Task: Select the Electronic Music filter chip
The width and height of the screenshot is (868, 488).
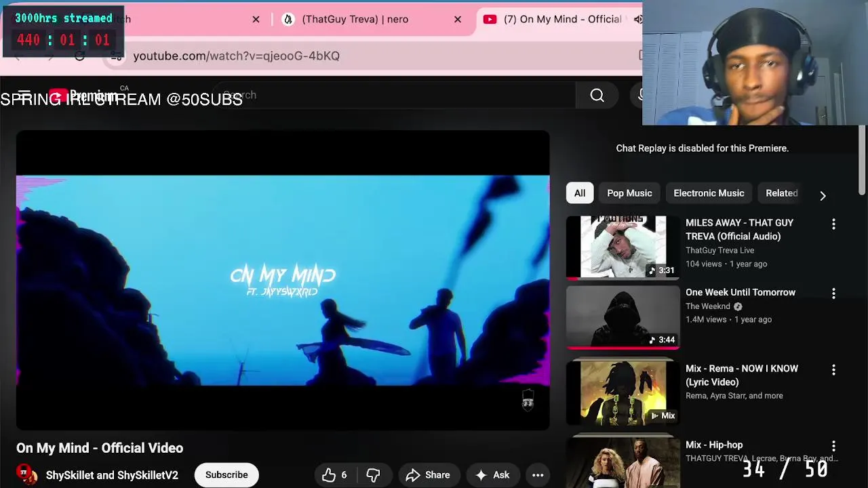Action: click(x=709, y=193)
